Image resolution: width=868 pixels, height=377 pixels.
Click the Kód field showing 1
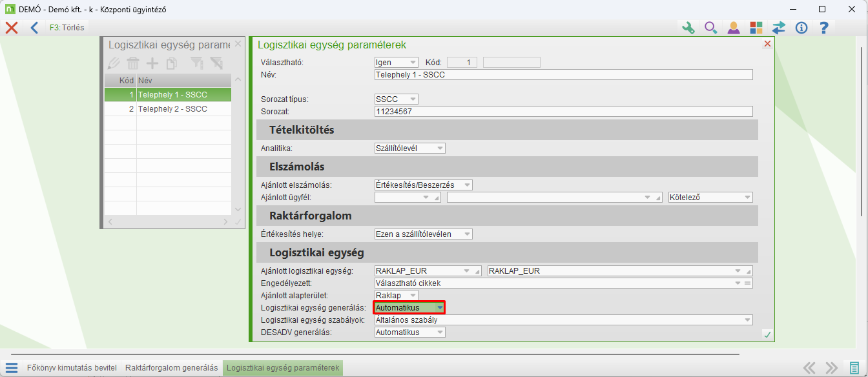coord(462,63)
